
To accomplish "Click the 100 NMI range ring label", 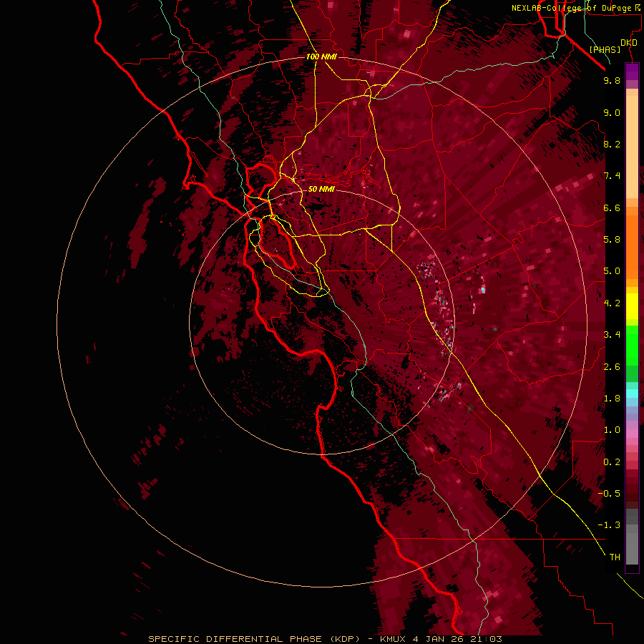I will tap(321, 57).
